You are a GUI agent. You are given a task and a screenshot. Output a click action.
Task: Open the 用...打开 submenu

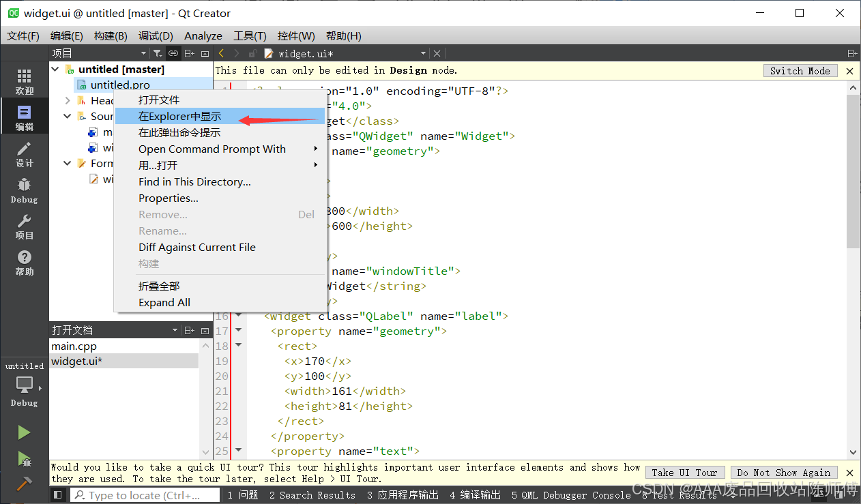coord(220,165)
